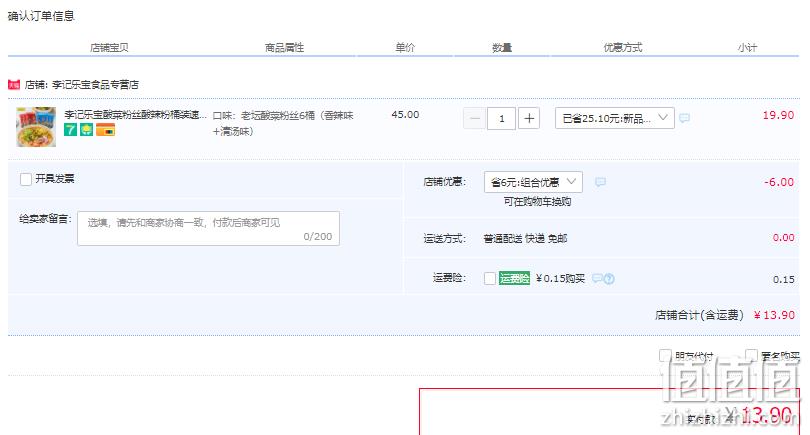
Task: Click the shipping text 普通配送 快递 免邮
Action: (525, 238)
